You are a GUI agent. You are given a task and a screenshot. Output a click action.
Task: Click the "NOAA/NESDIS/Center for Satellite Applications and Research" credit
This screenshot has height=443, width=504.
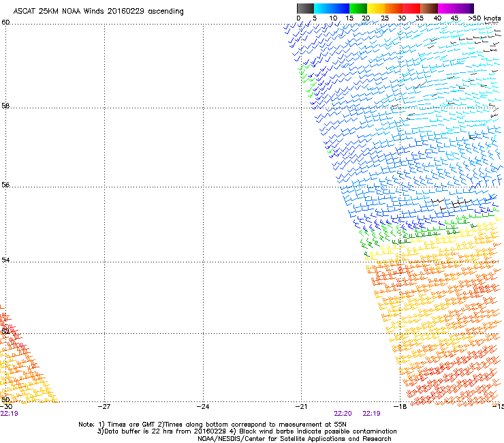tap(294, 439)
